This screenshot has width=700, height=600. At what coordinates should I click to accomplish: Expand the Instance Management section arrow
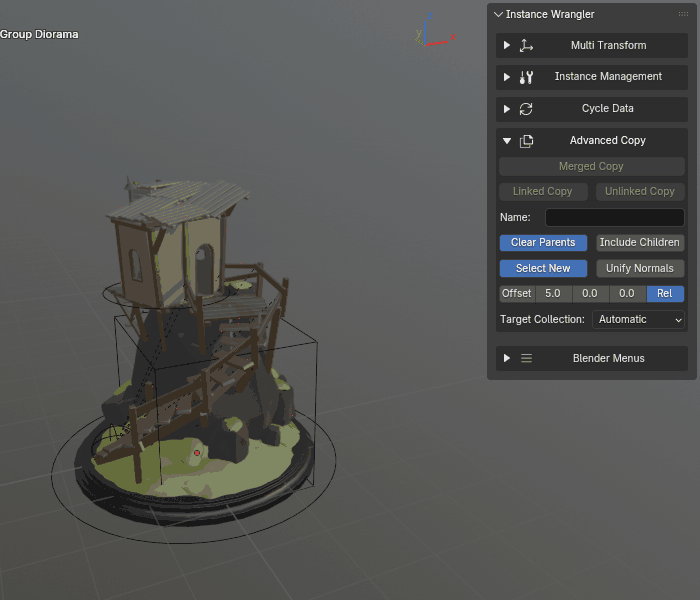coord(507,77)
